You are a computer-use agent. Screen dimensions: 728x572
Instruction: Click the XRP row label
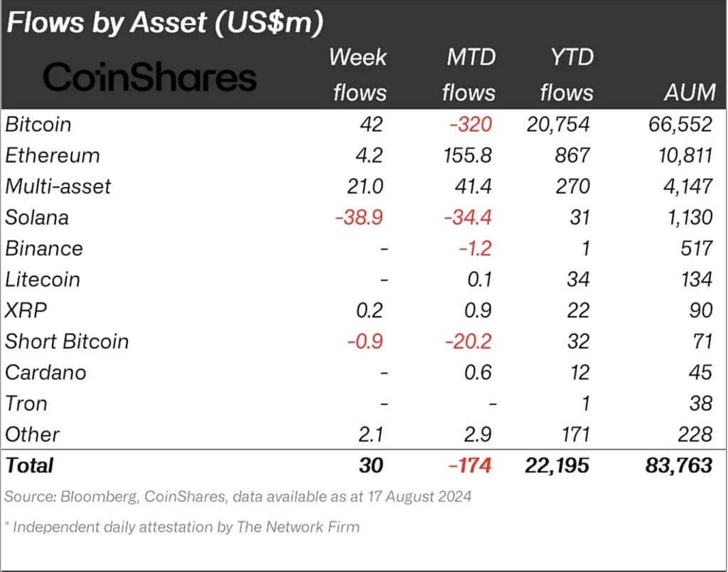(x=25, y=310)
